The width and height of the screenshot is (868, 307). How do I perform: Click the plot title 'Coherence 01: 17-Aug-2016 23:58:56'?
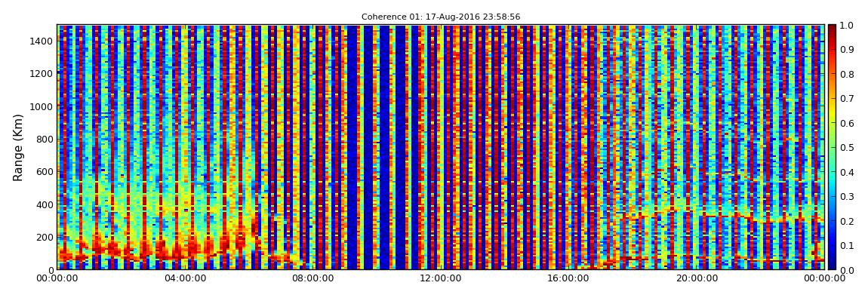point(441,17)
